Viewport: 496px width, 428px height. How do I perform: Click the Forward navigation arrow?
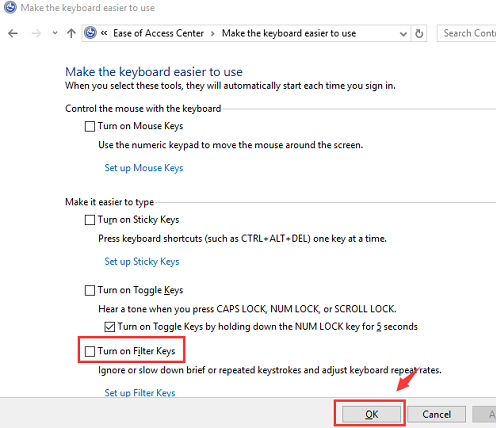click(x=36, y=33)
